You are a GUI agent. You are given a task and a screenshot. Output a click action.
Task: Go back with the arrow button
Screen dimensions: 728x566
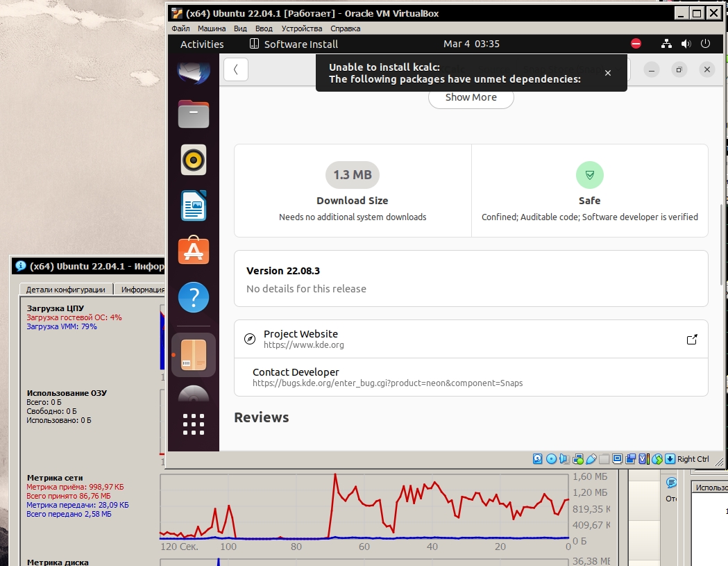(236, 69)
